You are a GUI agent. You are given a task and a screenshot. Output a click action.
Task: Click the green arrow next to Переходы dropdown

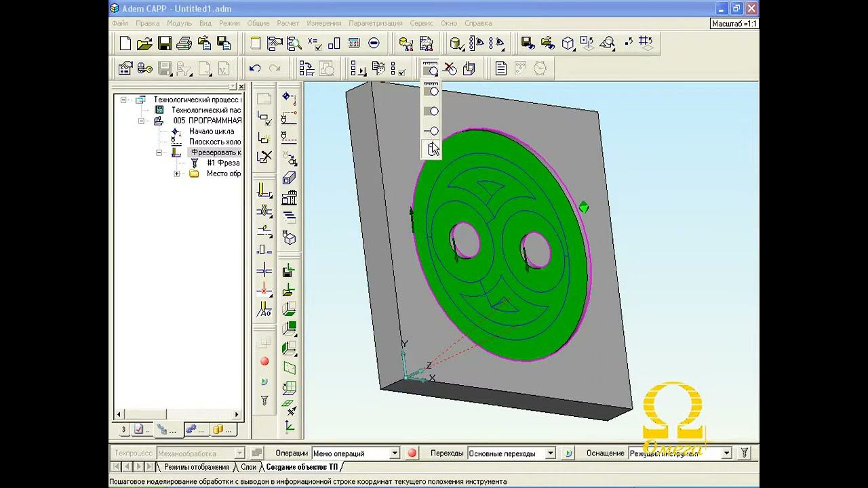[569, 453]
